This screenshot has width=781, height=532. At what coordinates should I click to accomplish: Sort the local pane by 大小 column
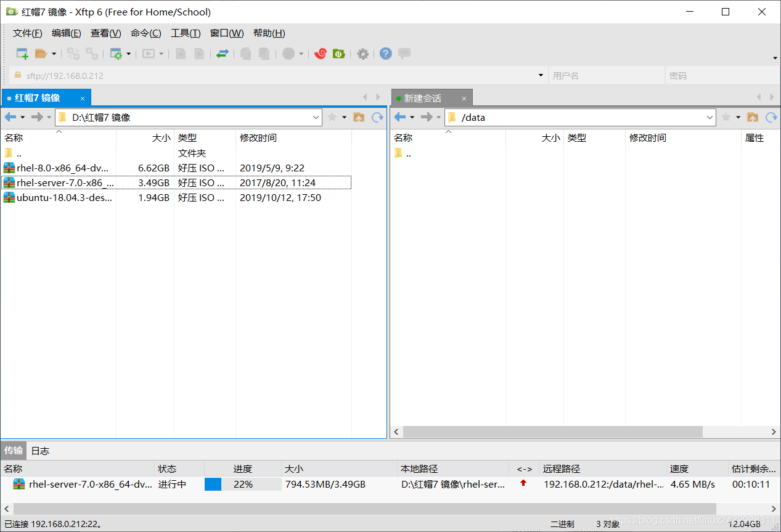(145, 138)
